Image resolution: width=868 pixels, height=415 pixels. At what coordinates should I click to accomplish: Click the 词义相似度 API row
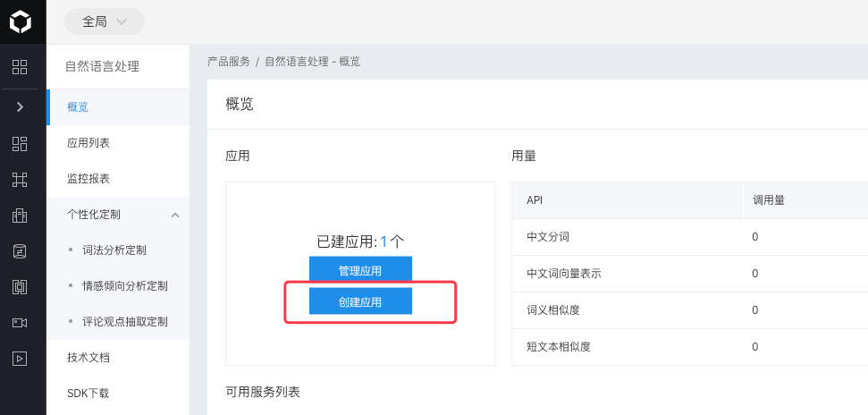(690, 310)
